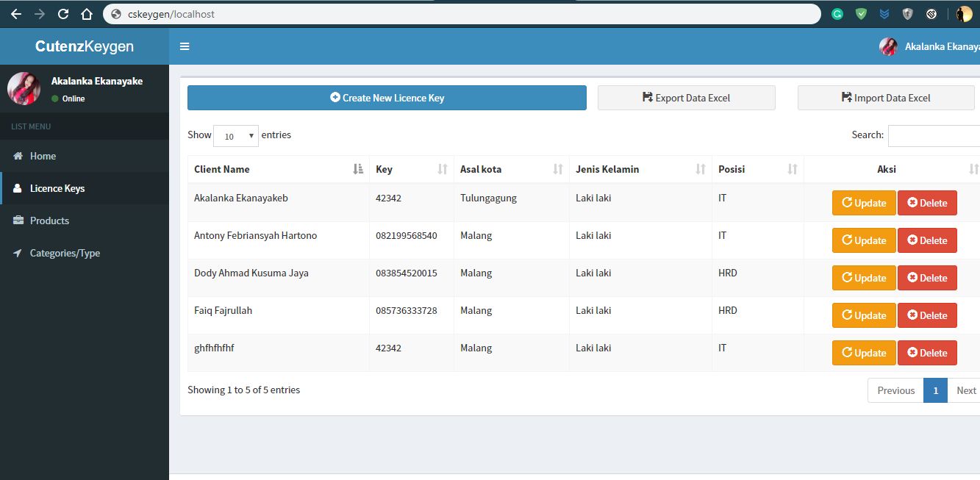This screenshot has height=480, width=980.
Task: Click Import Data Excel button
Action: [x=886, y=98]
